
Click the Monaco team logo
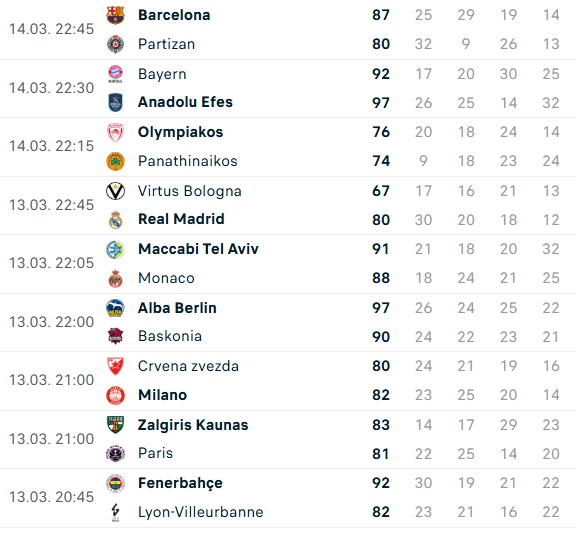[x=115, y=278]
